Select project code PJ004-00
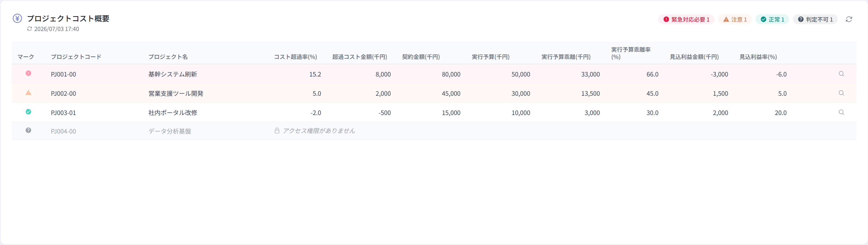The image size is (868, 245). pos(63,131)
